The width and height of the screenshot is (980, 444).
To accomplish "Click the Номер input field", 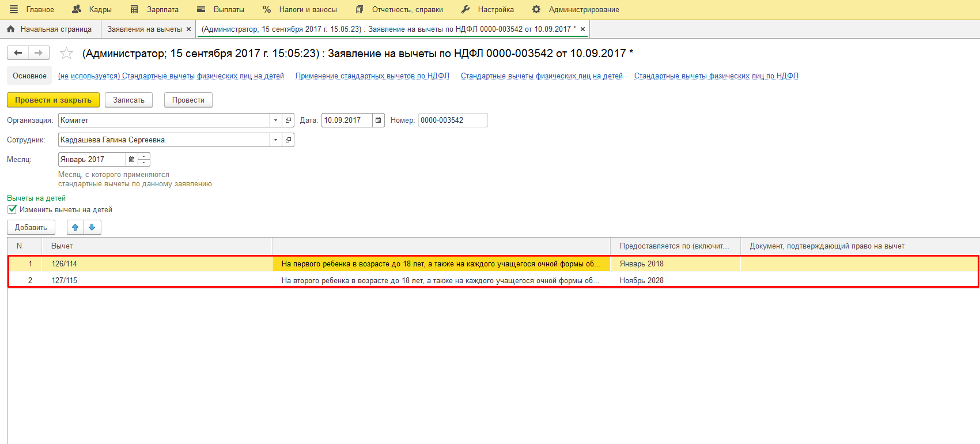I will pyautogui.click(x=452, y=121).
